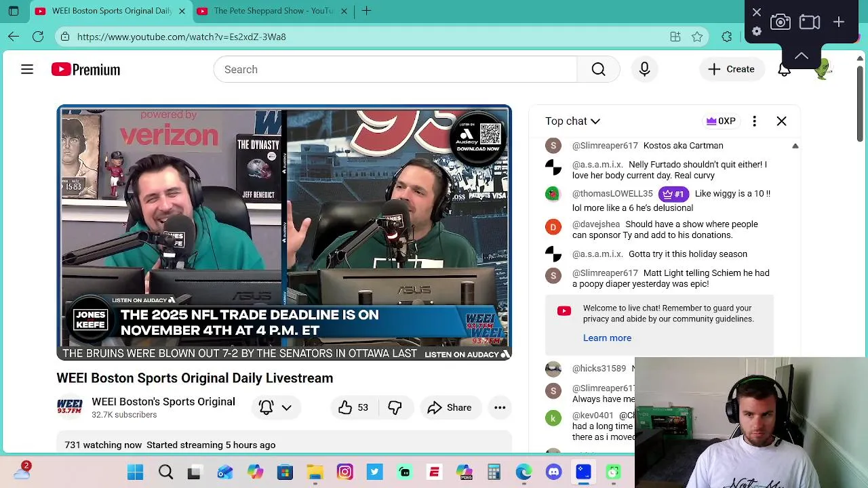Open the Create menu button

[x=731, y=69]
